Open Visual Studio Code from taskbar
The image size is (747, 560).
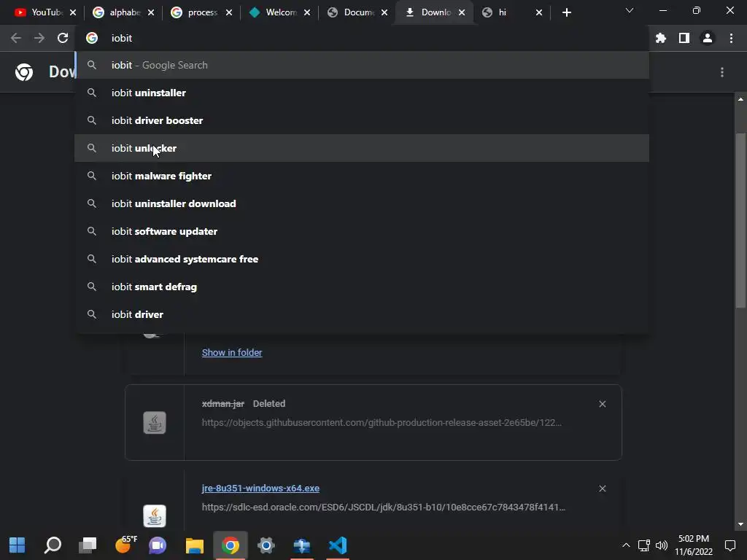point(338,545)
